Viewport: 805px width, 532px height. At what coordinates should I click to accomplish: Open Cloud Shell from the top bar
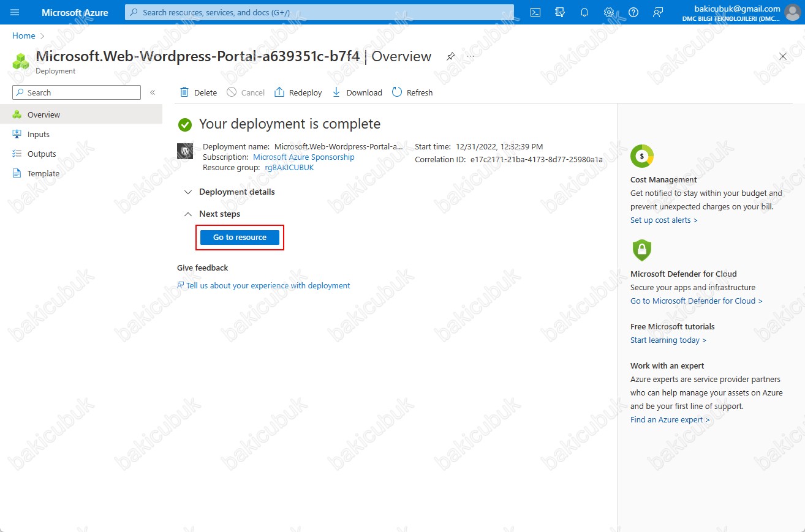point(535,12)
